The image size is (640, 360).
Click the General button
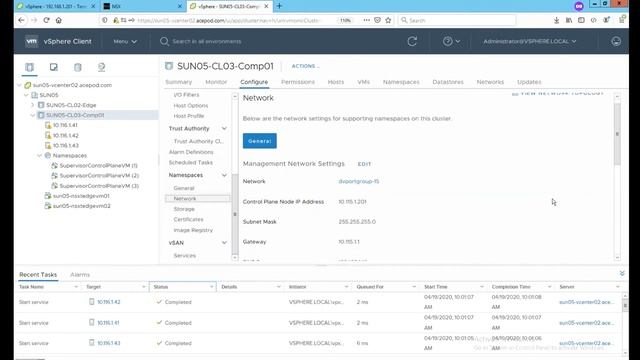point(260,141)
